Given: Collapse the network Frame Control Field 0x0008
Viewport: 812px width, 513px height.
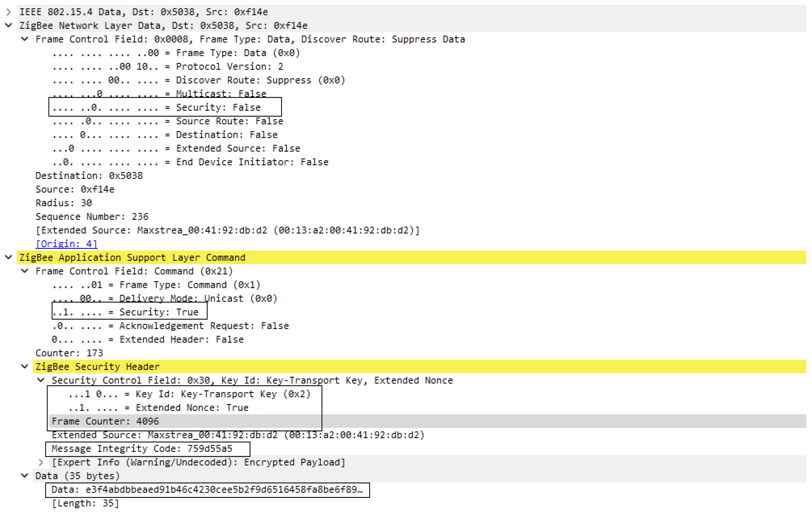Looking at the screenshot, I should (x=25, y=39).
